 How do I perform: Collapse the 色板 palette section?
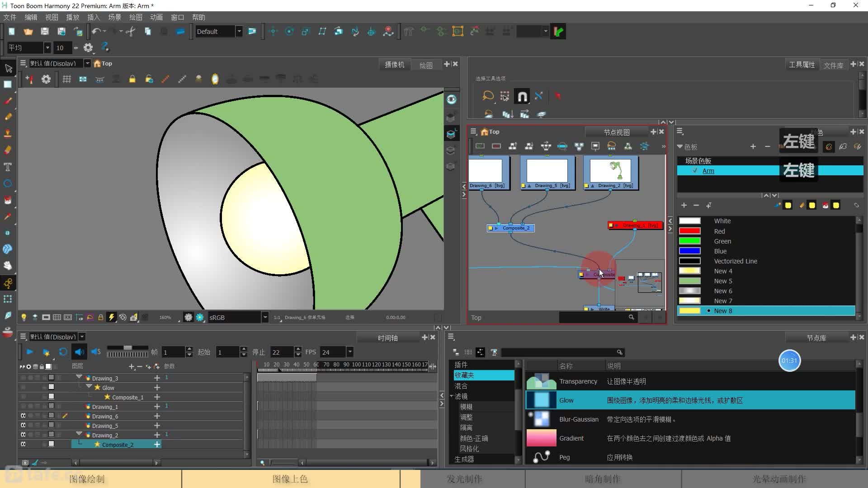pos(679,147)
